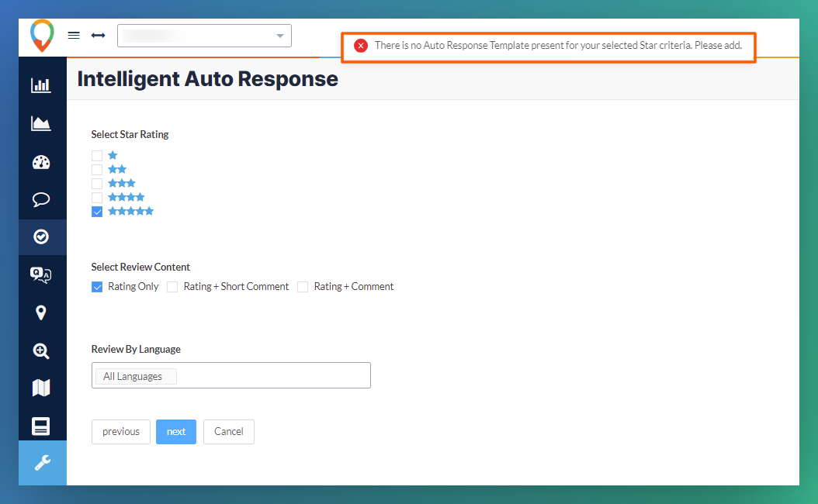Open the location pin sidebar icon
This screenshot has height=504, width=818.
[x=40, y=312]
